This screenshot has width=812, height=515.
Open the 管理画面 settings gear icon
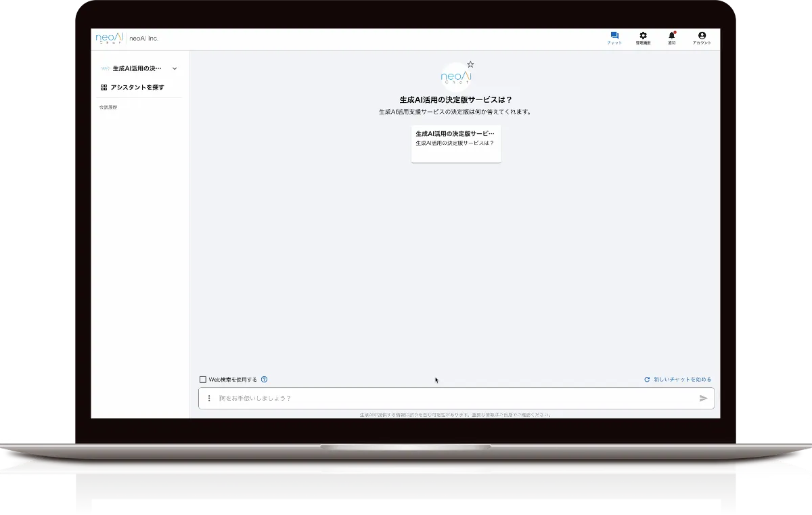(643, 35)
